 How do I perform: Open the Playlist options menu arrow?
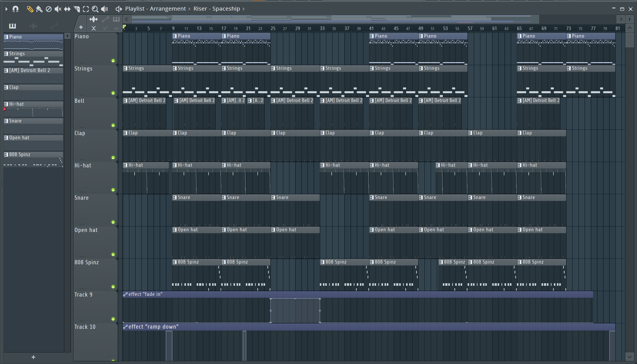pyautogui.click(x=6, y=9)
